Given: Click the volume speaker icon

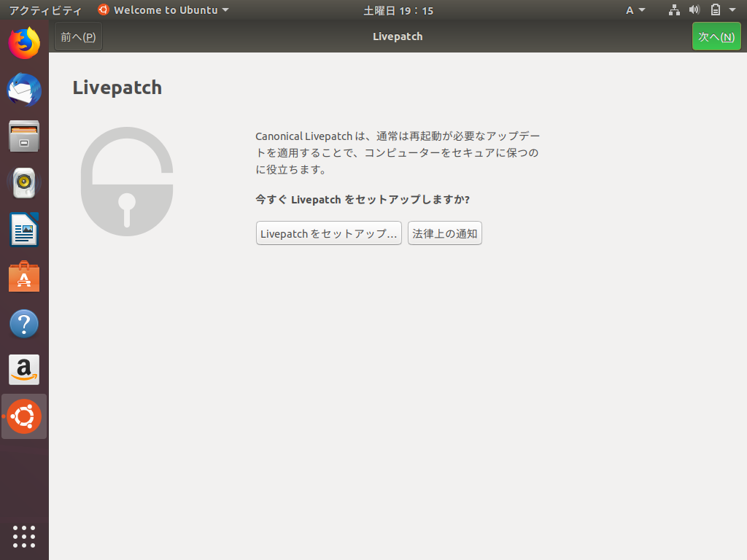Looking at the screenshot, I should pos(694,10).
